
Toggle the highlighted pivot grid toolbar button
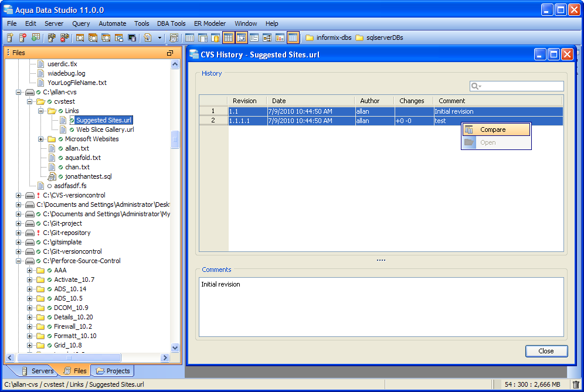[242, 38]
